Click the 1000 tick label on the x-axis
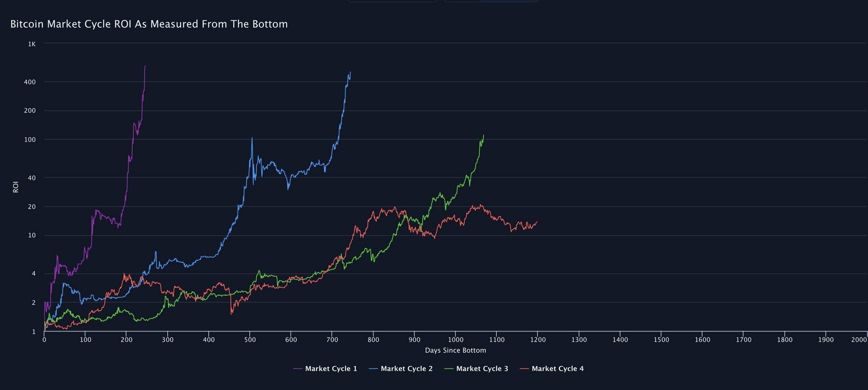Viewport: 868px width, 390px height. tap(455, 340)
